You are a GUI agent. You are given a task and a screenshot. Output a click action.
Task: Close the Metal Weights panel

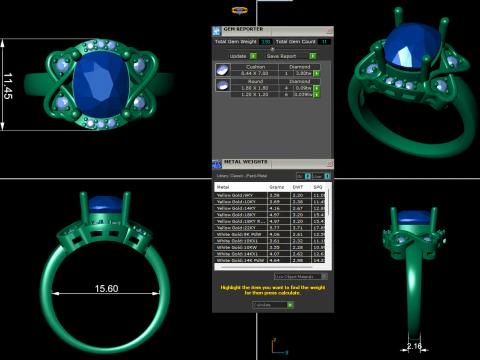click(329, 163)
